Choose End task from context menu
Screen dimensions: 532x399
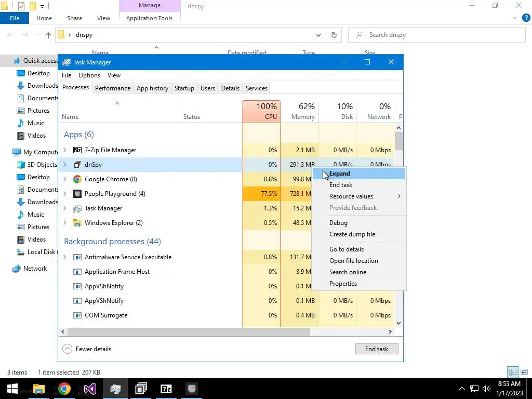358,185
